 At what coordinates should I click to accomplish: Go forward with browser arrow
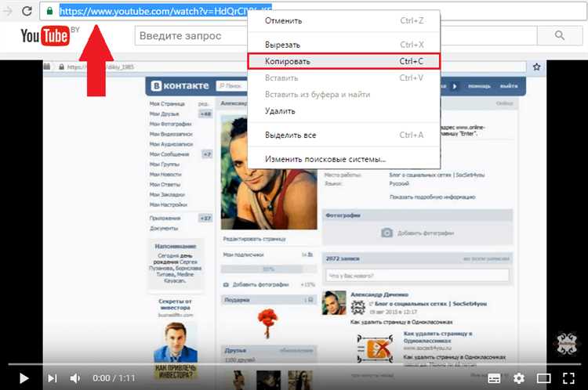(7, 11)
